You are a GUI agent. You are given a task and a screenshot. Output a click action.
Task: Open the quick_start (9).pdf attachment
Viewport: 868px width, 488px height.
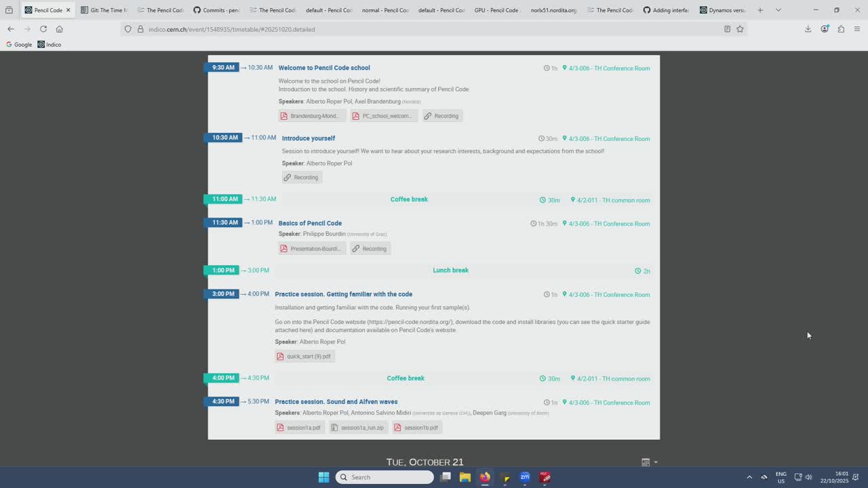304,357
